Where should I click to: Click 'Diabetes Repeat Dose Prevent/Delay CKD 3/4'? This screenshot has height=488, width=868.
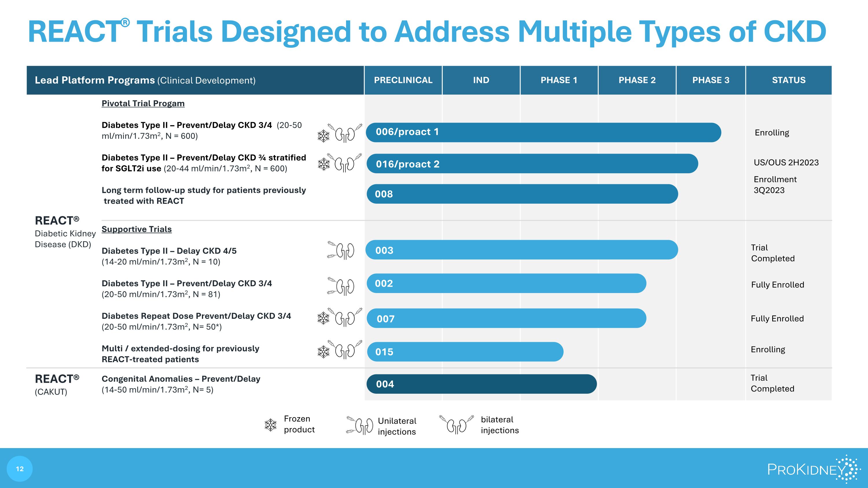coord(196,316)
